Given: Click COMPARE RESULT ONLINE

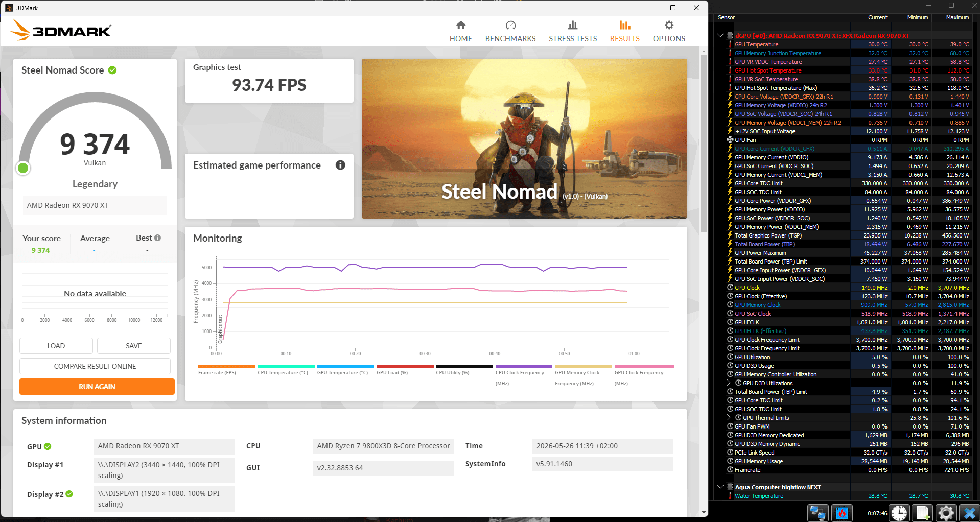Looking at the screenshot, I should pos(95,366).
